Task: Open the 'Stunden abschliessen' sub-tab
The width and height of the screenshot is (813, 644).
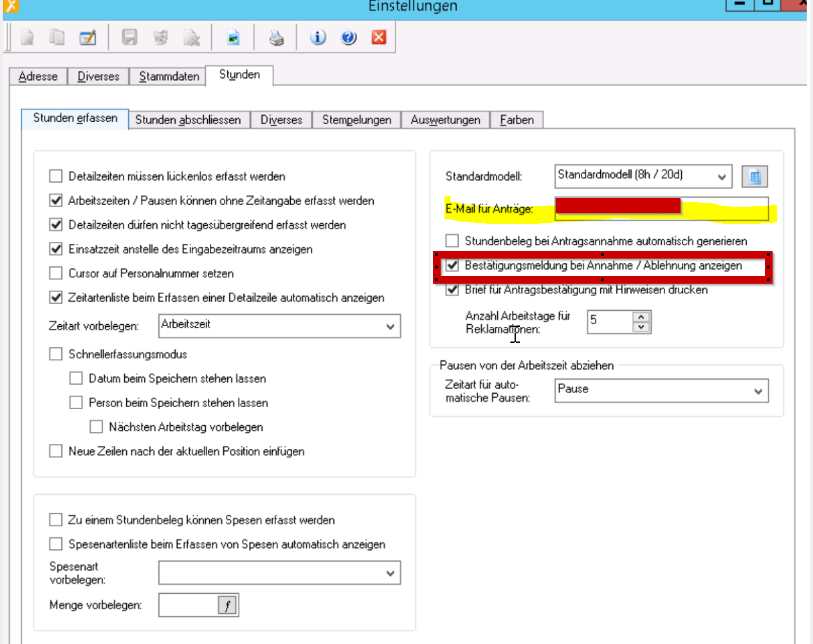Action: coord(188,120)
